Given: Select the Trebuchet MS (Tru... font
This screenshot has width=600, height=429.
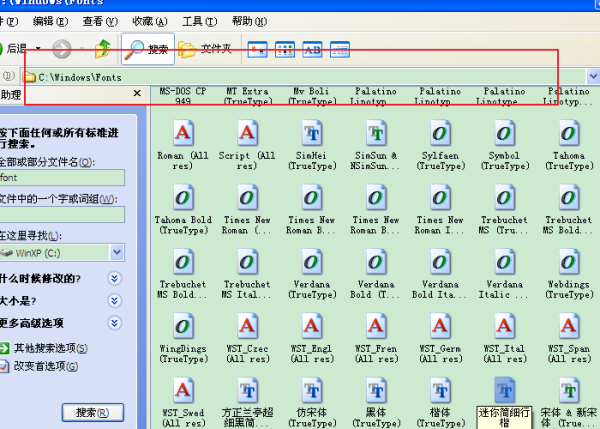Looking at the screenshot, I should click(x=505, y=210).
